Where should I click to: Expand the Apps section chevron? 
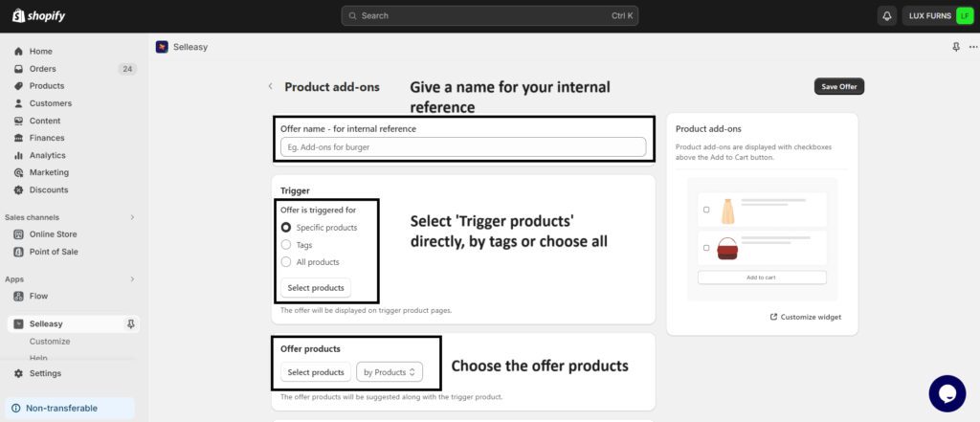coord(132,279)
